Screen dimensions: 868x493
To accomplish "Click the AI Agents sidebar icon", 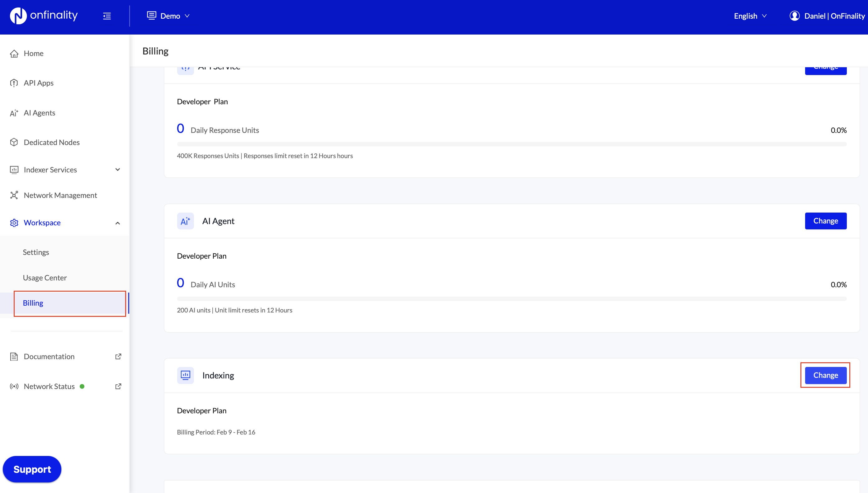I will [14, 113].
